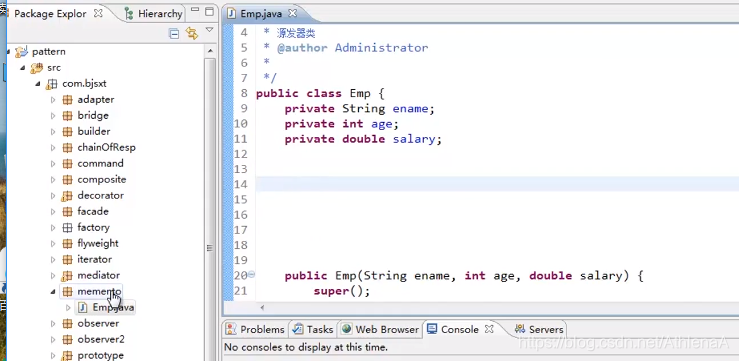Expand the iterator package
Image resolution: width=739 pixels, height=361 pixels.
point(53,260)
